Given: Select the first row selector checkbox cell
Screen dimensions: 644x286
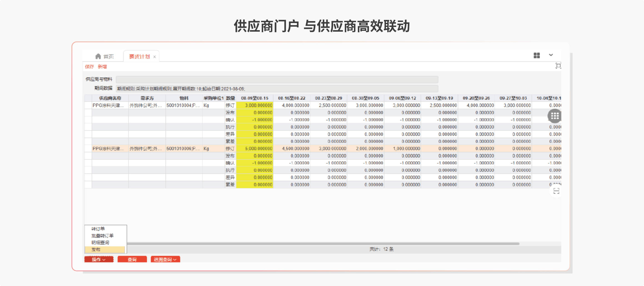Looking at the screenshot, I should [88, 106].
